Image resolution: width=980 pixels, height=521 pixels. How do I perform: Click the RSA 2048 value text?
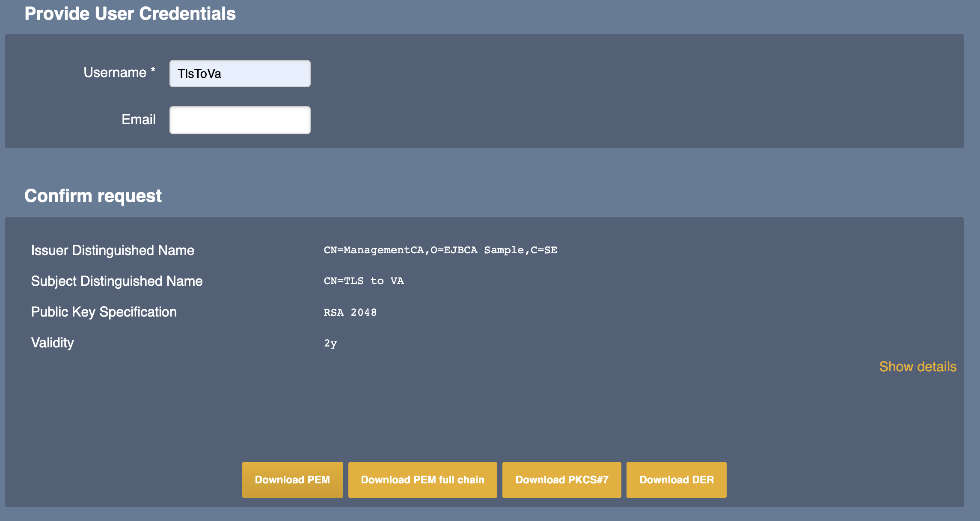[350, 312]
